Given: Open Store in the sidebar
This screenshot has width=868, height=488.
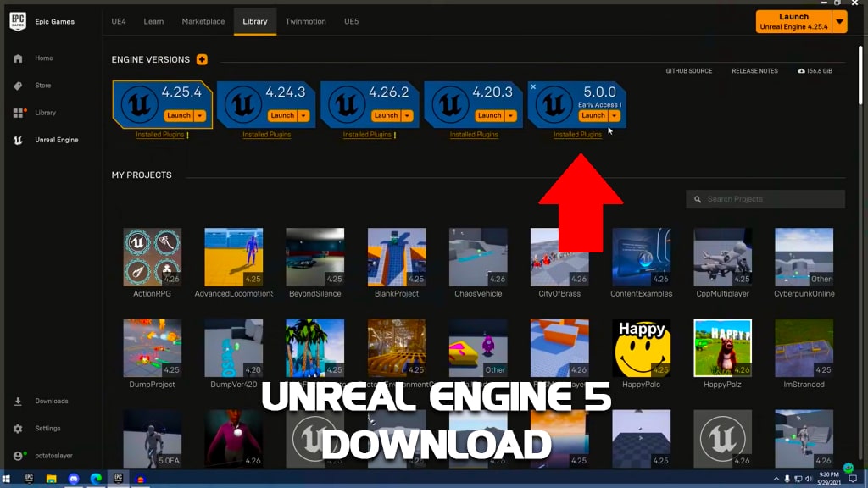Looking at the screenshot, I should click(x=42, y=86).
